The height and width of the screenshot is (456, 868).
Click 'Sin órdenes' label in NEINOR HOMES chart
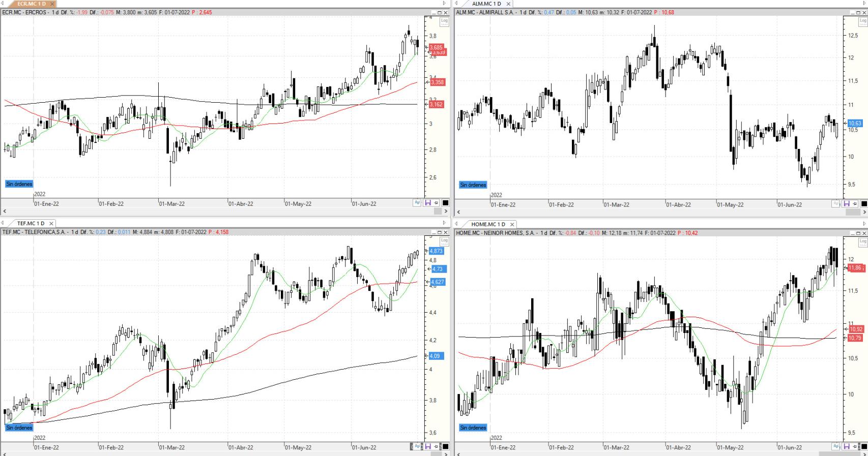pyautogui.click(x=473, y=428)
